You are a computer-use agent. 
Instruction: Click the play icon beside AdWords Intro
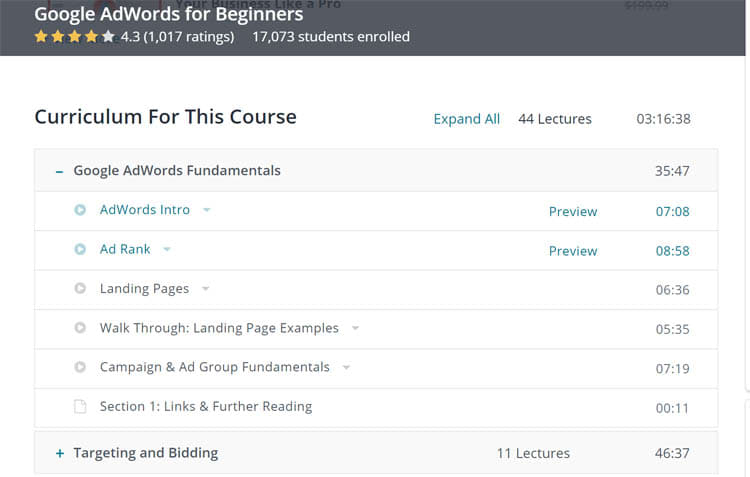tap(80, 210)
